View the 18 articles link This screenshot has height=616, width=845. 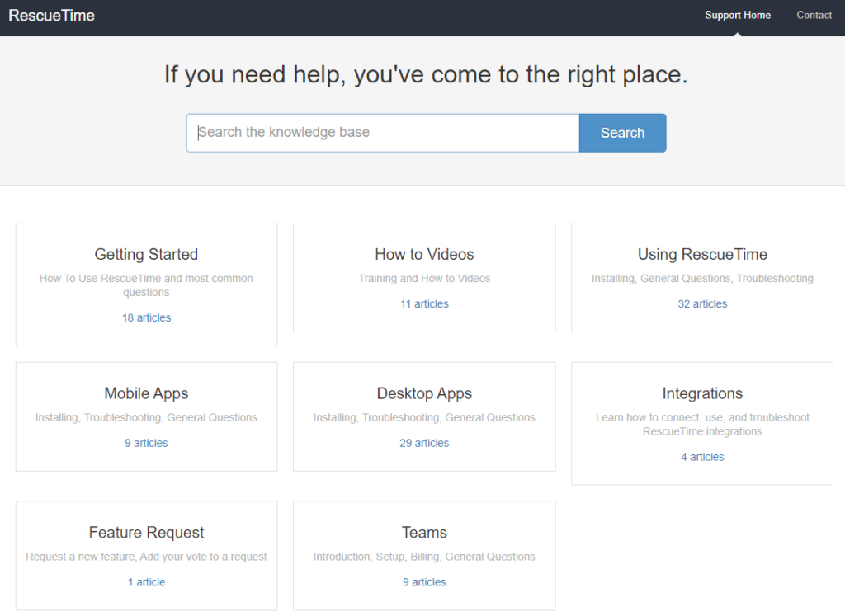[x=146, y=317]
